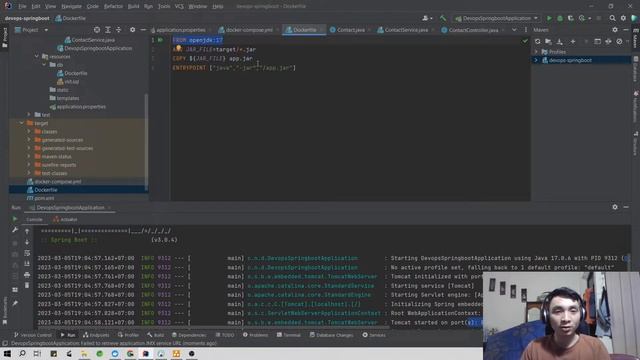Open the Database Changes tool window button
Viewport: 640px width, 360px height.
coord(331,335)
